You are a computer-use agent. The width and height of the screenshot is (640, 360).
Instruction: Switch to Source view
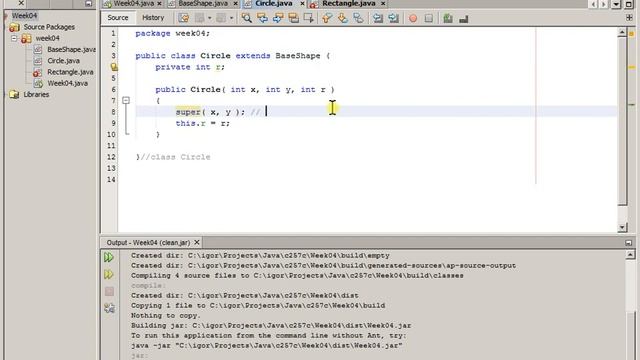pos(118,18)
